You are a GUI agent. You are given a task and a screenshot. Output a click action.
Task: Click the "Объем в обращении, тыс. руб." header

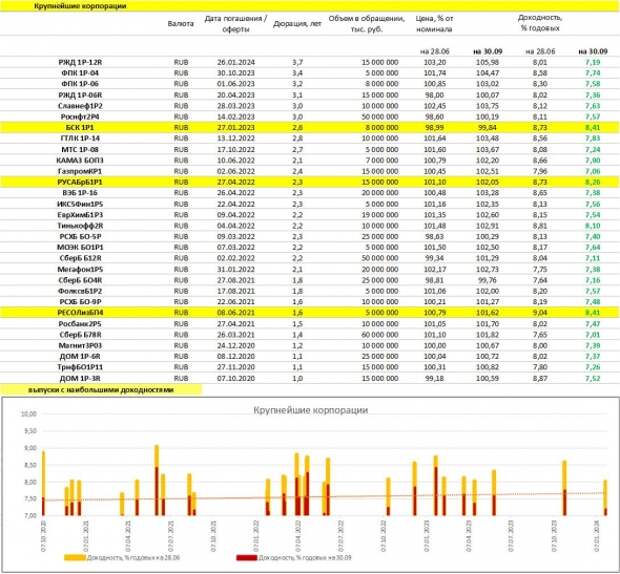point(367,24)
